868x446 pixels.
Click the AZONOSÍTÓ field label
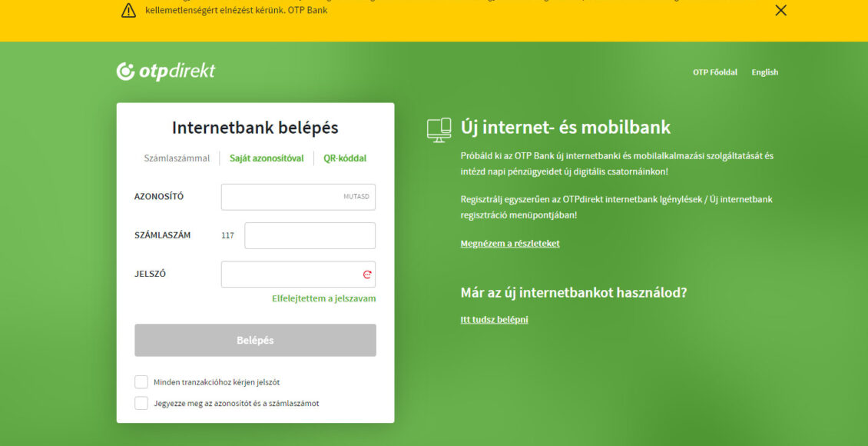pos(159,197)
